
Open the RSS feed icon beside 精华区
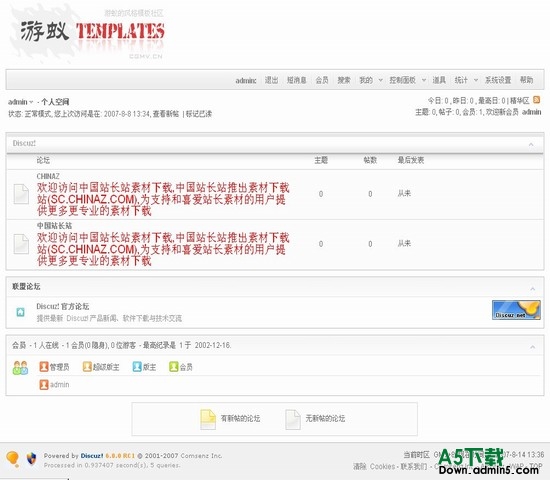(x=536, y=100)
